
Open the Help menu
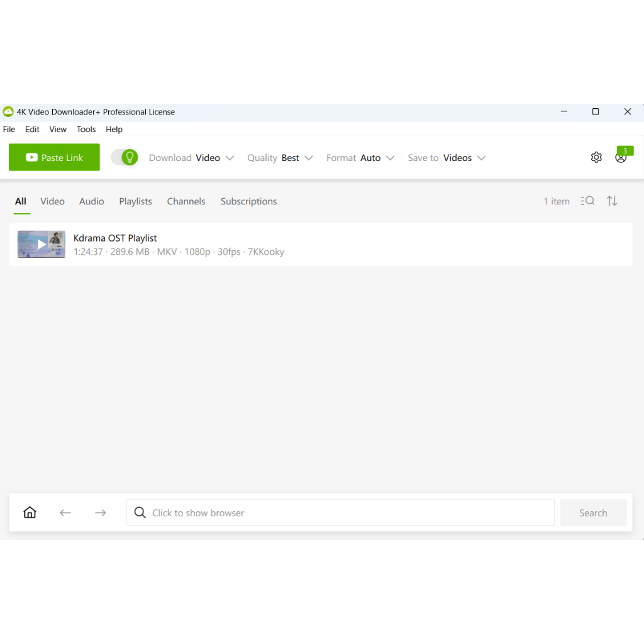coord(114,129)
